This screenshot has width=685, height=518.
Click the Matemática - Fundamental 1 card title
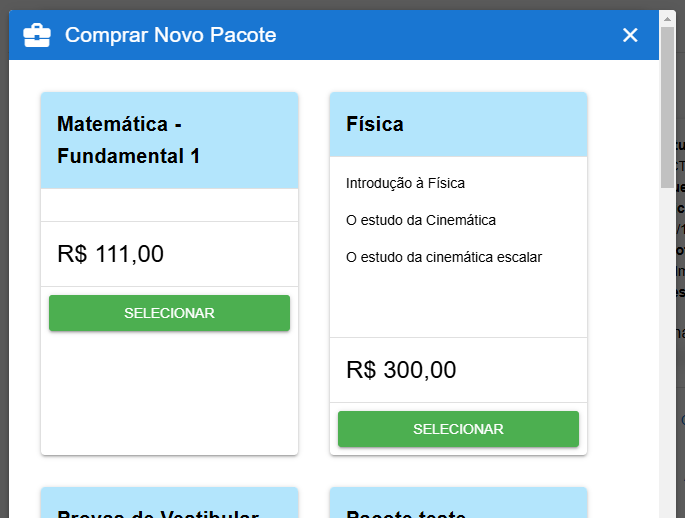[x=129, y=140]
